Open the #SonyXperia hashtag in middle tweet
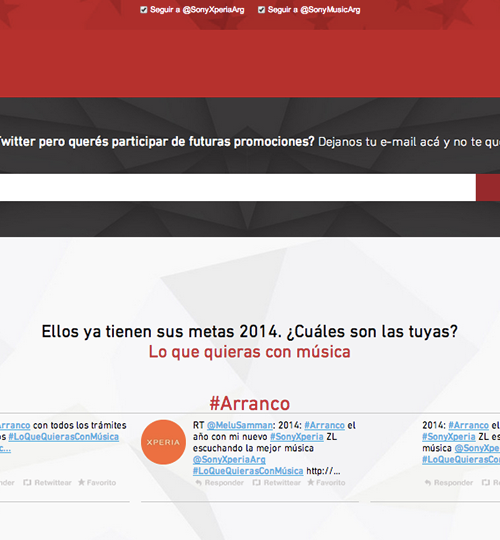 point(296,437)
